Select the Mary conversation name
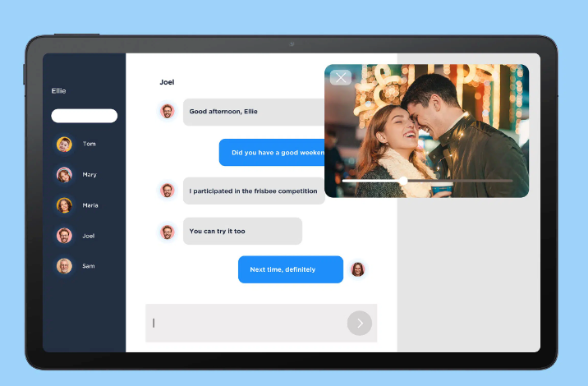 coord(90,175)
